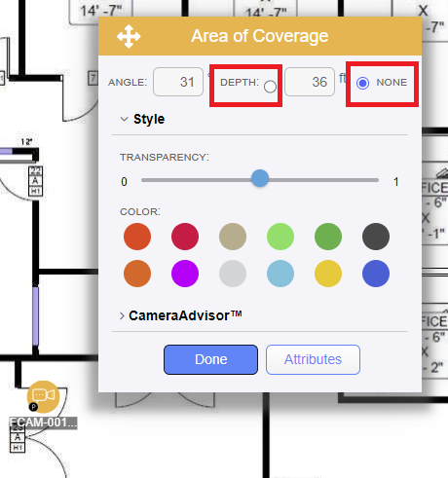This screenshot has height=478, width=448.
Task: Click the move dialog arrows icon
Action: point(129,36)
